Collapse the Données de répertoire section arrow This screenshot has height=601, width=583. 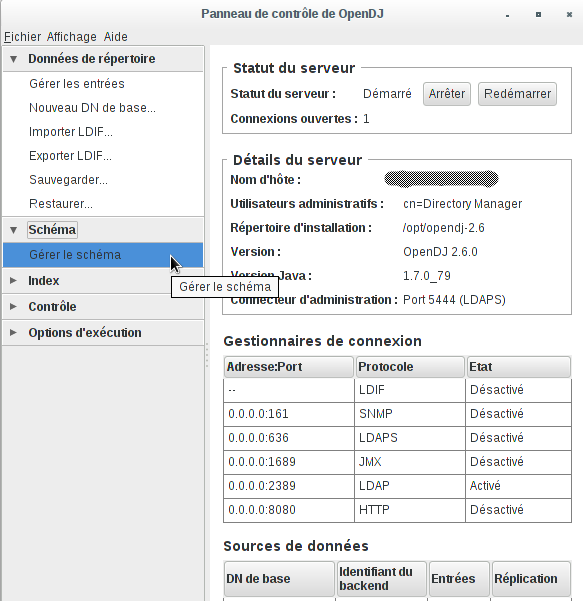tap(14, 59)
